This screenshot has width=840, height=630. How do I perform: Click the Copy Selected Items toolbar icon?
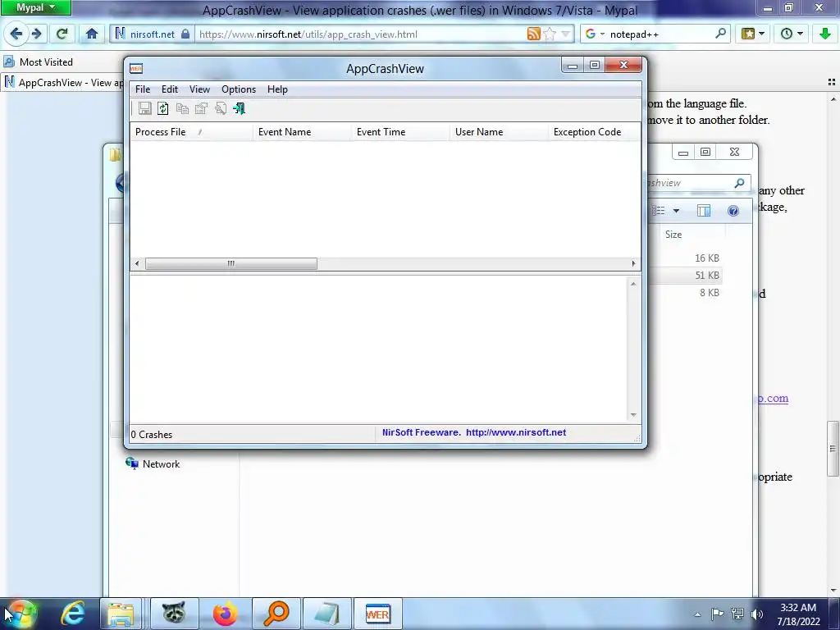[182, 109]
